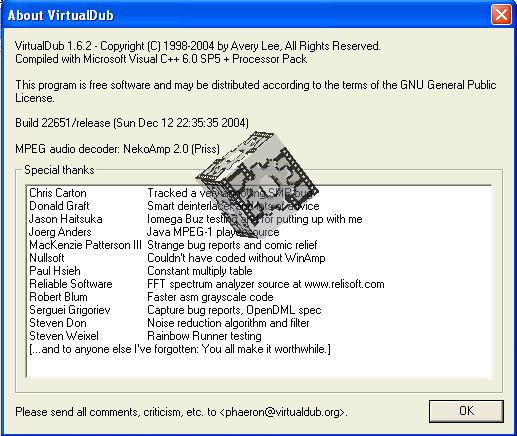Select the Robert Blum entry

(258, 297)
